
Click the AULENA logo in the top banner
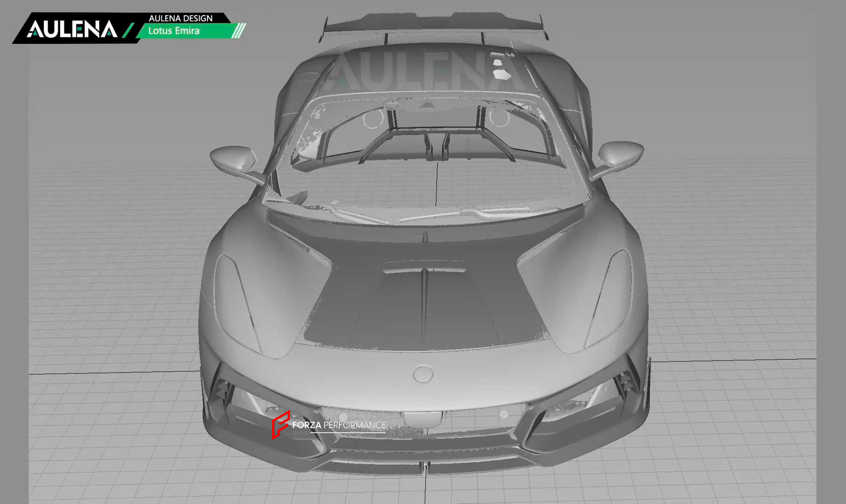pyautogui.click(x=71, y=29)
